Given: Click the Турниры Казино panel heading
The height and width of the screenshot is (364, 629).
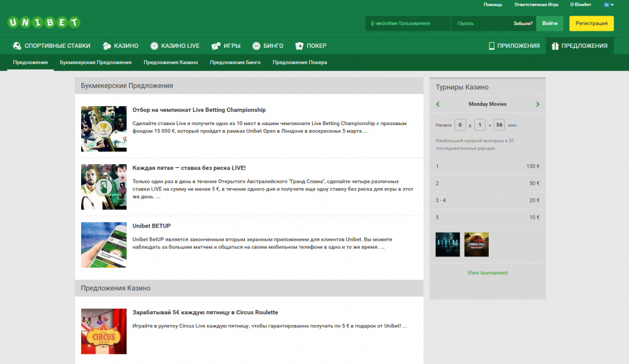Looking at the screenshot, I should click(x=462, y=87).
